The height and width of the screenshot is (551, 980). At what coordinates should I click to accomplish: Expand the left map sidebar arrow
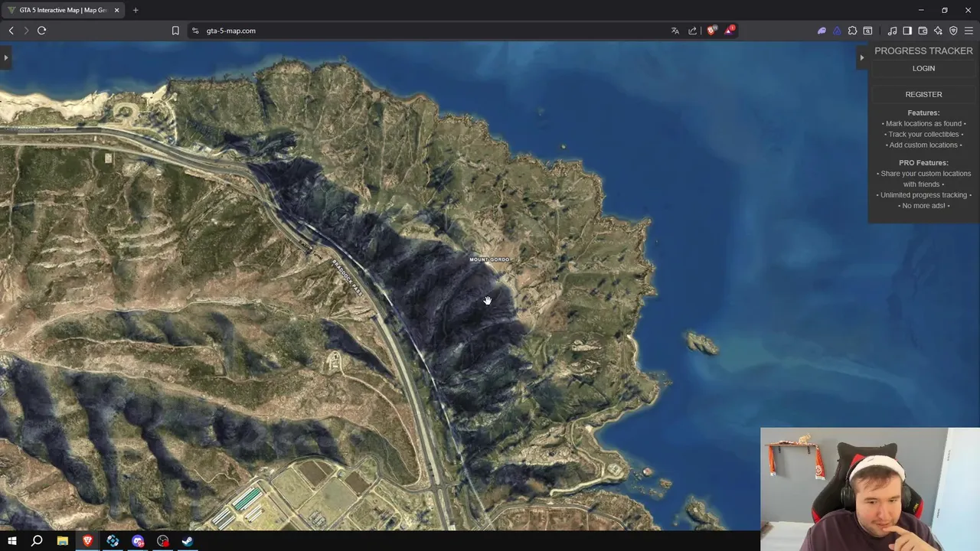[x=5, y=57]
